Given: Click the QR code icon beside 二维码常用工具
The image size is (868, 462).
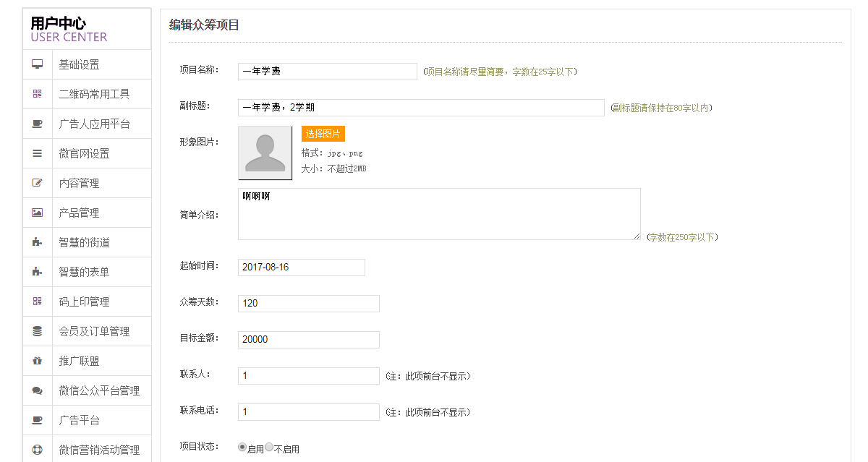Looking at the screenshot, I should click(38, 94).
